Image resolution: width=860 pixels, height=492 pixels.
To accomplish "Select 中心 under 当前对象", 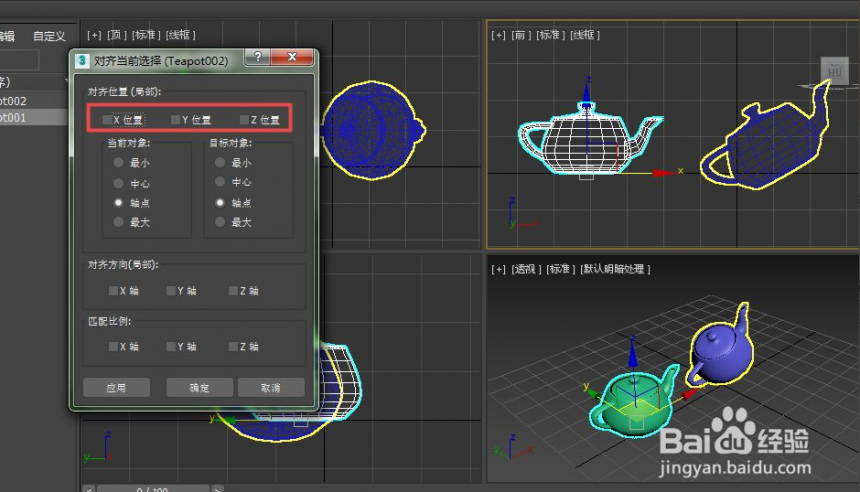I will point(118,183).
